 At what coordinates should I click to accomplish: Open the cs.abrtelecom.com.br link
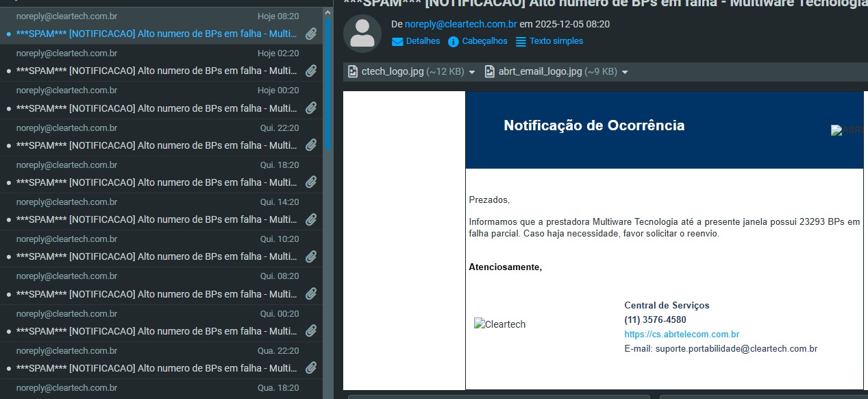tap(681, 335)
